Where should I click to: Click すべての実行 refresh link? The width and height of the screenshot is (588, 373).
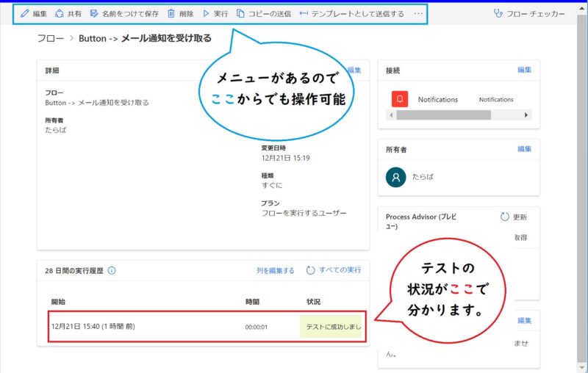(334, 270)
